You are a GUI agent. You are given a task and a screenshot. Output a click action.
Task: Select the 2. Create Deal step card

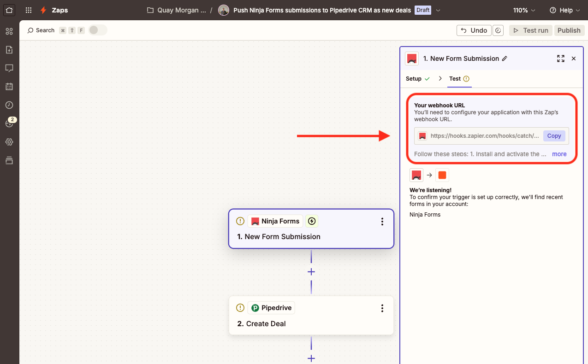coord(311,316)
